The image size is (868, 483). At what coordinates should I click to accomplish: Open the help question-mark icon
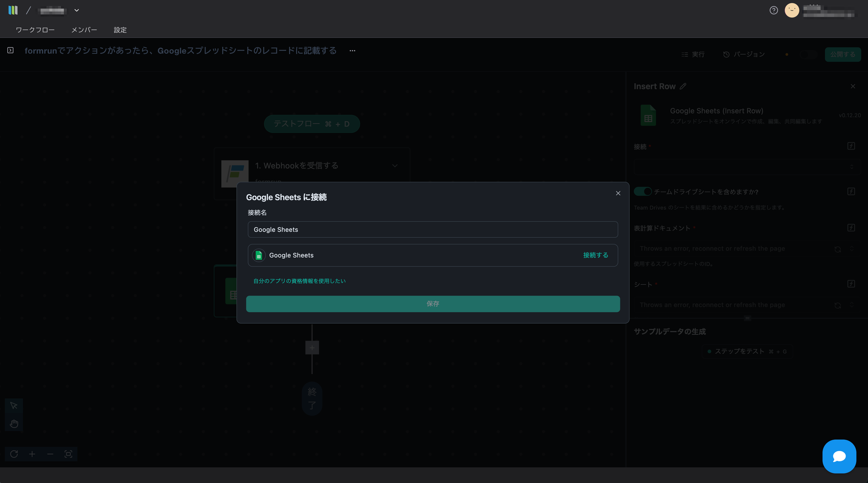click(x=773, y=11)
